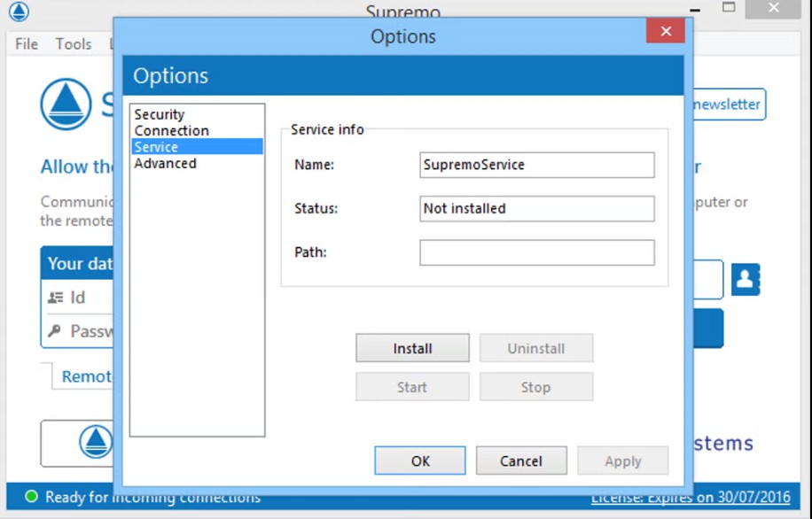Click the Supremo sailboat logo in the title bar

(20, 12)
